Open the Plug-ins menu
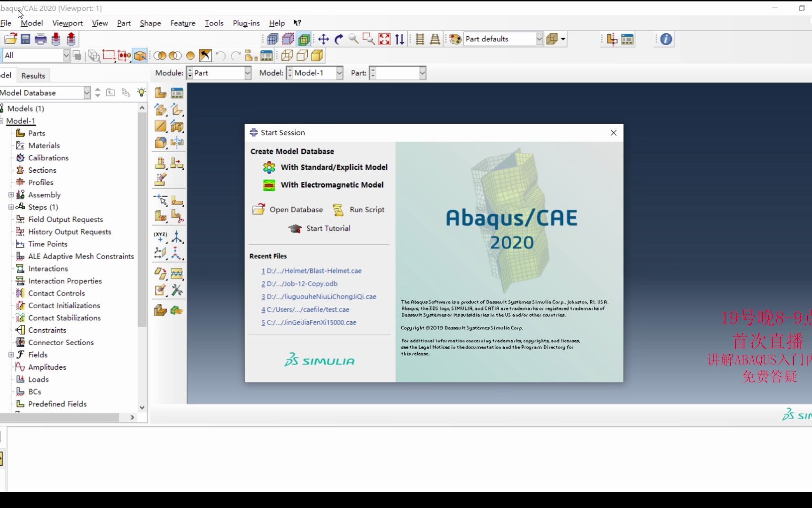 (x=246, y=23)
